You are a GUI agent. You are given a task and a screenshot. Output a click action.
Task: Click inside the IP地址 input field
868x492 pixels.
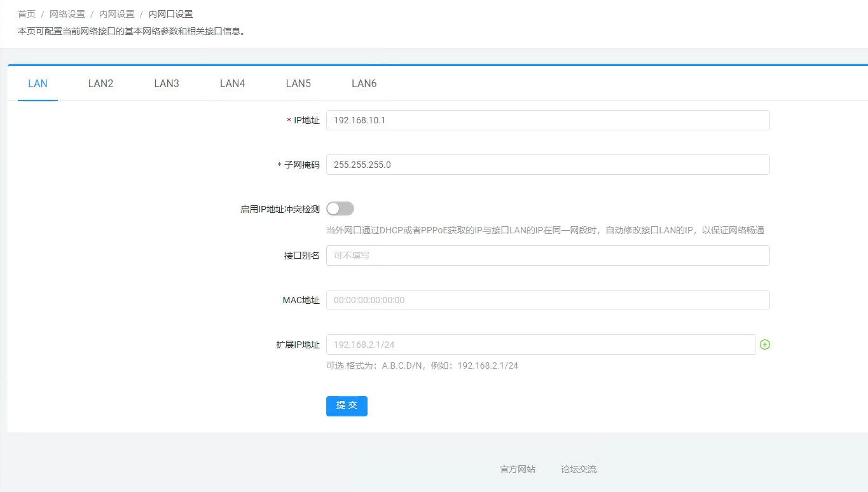tap(547, 120)
